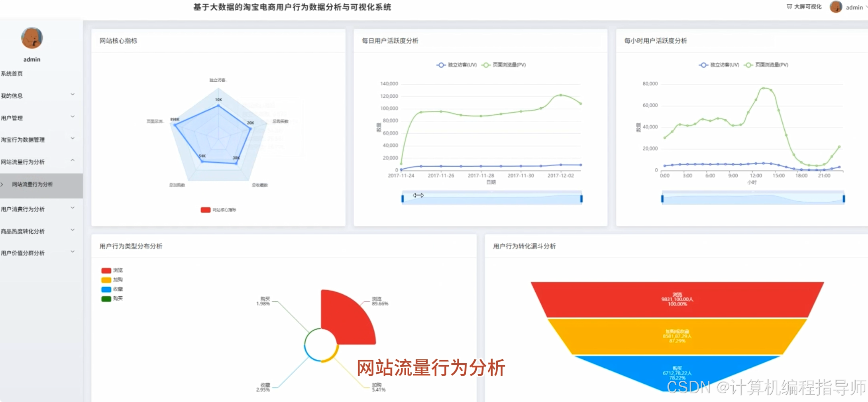
Task: Click left zoom handle of hourly chart slider
Action: (662, 199)
